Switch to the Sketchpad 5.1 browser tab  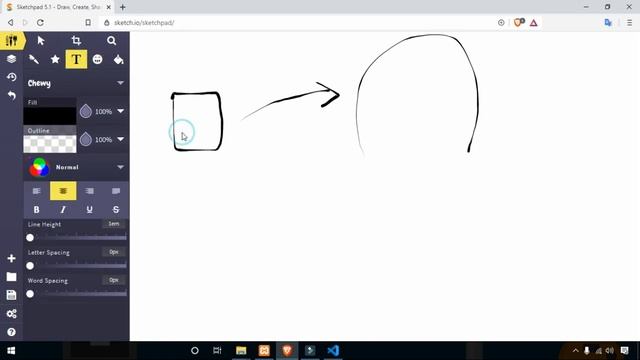tap(57, 7)
